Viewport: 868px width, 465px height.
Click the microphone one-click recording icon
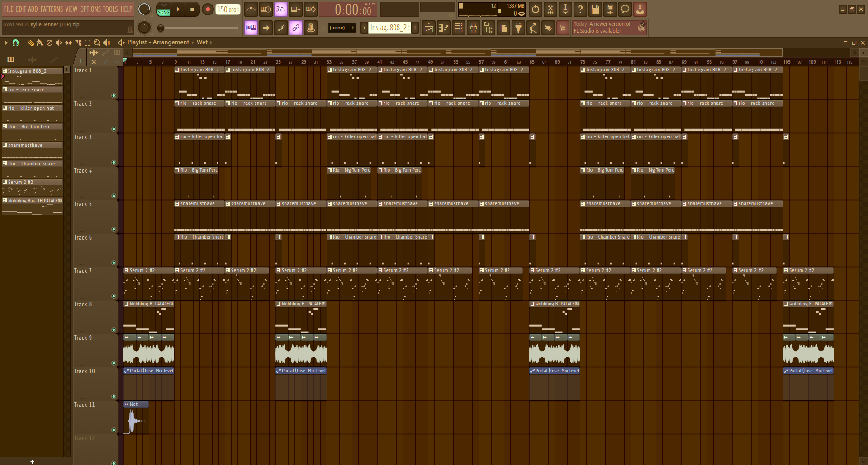565,9
